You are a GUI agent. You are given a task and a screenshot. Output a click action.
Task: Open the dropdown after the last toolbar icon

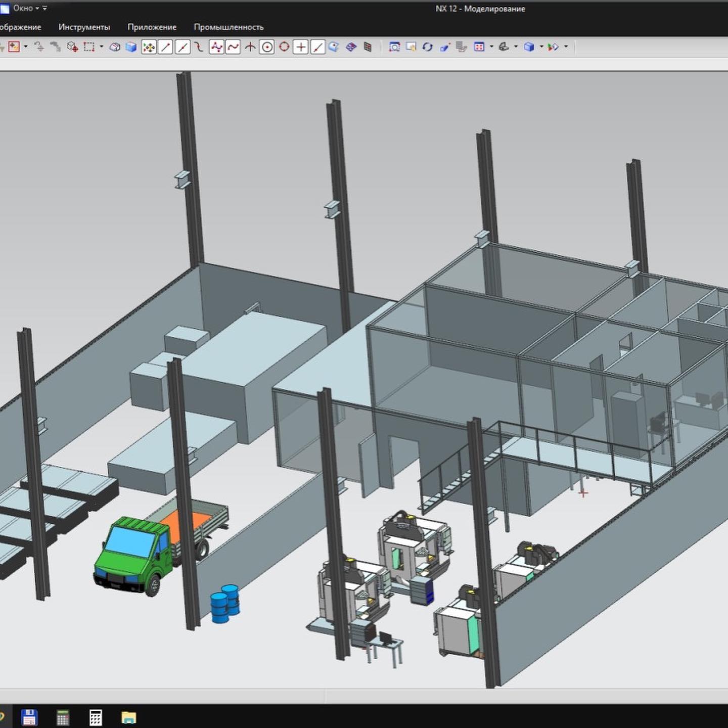pos(566,47)
